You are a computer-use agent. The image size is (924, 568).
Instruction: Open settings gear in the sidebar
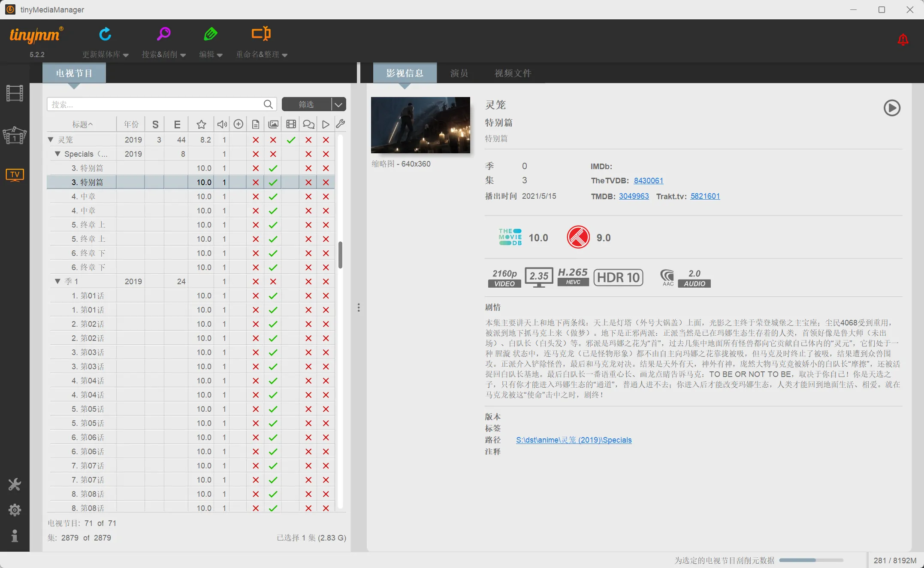point(15,510)
